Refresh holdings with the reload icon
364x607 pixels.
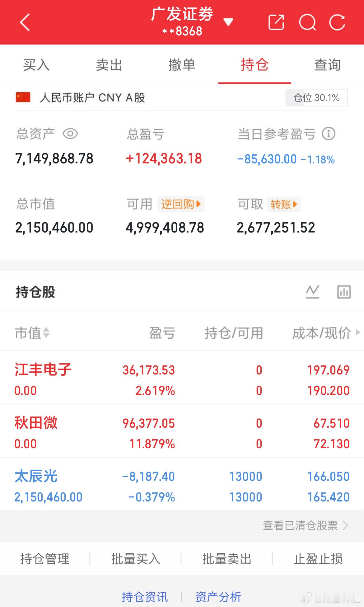[337, 22]
